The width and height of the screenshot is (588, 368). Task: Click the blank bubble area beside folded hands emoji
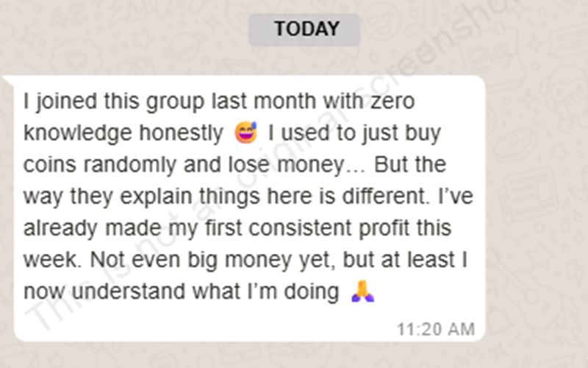[426, 292]
